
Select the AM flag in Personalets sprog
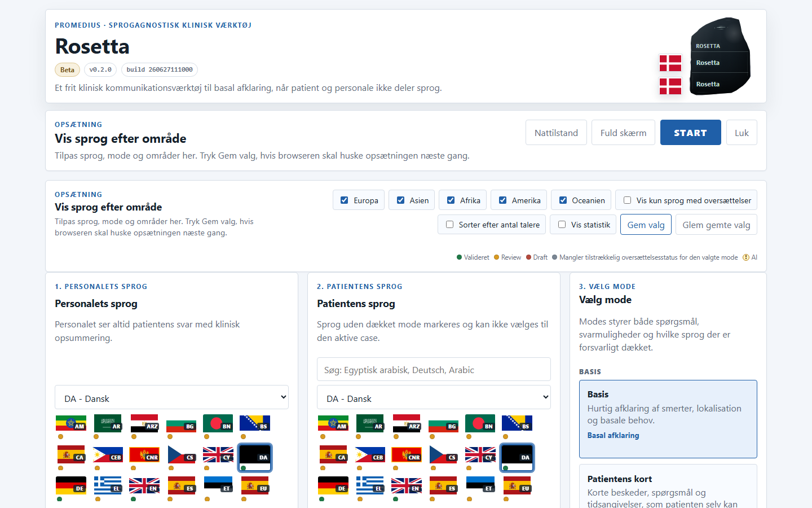(71, 423)
